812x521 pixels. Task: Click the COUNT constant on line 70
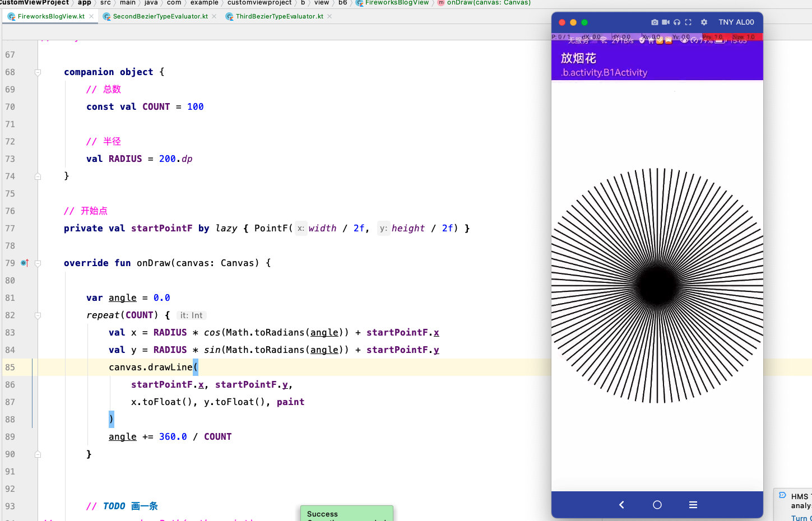[156, 107]
